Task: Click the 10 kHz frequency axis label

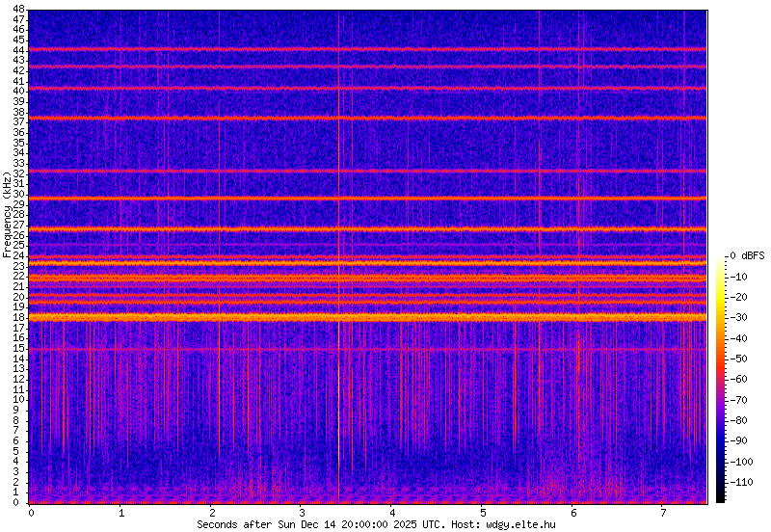Action: coord(18,400)
